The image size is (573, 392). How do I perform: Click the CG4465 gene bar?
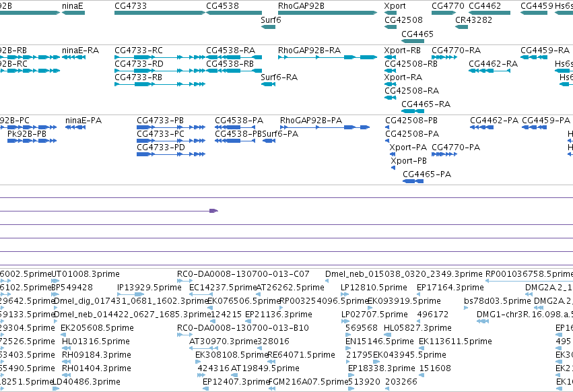click(x=413, y=40)
